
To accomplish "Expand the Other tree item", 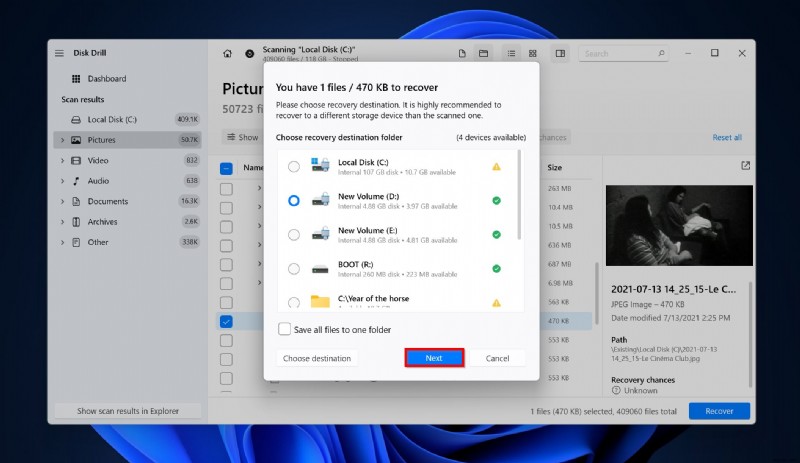I will 63,242.
